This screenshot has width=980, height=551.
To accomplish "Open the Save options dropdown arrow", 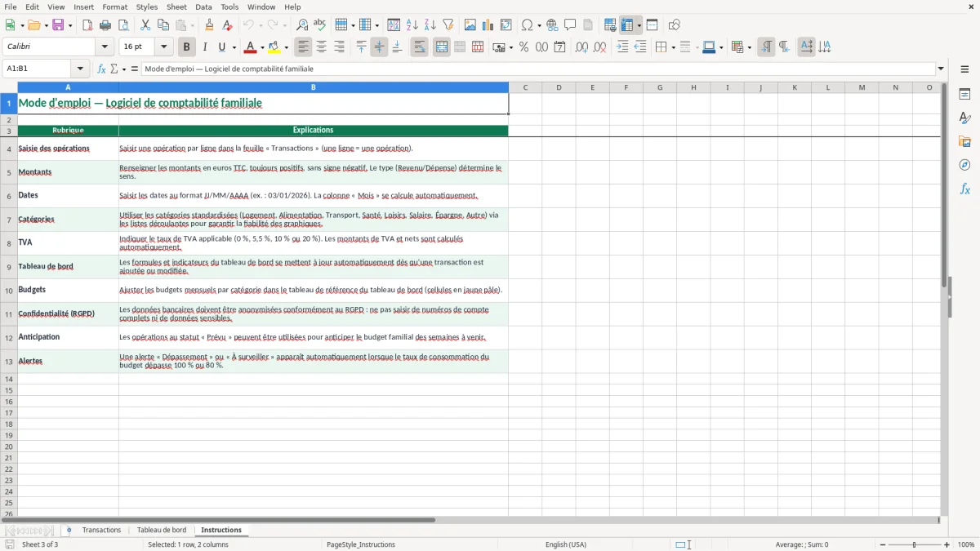I will [70, 25].
